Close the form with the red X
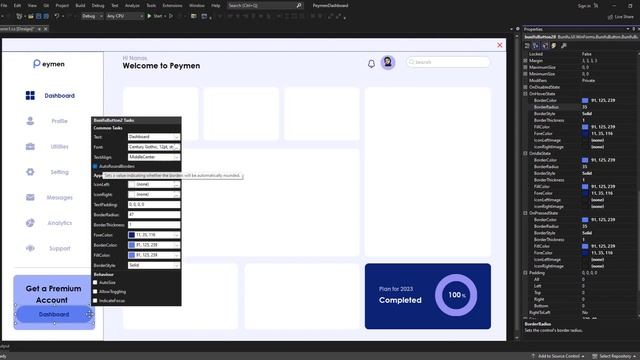The width and height of the screenshot is (640, 360). coord(500,45)
